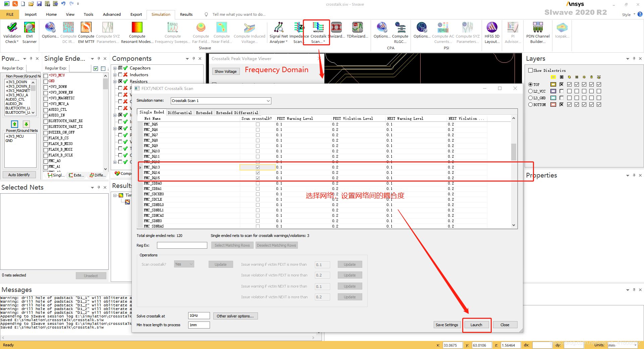
Task: Run Compute AC Currents
Action: pyautogui.click(x=443, y=33)
